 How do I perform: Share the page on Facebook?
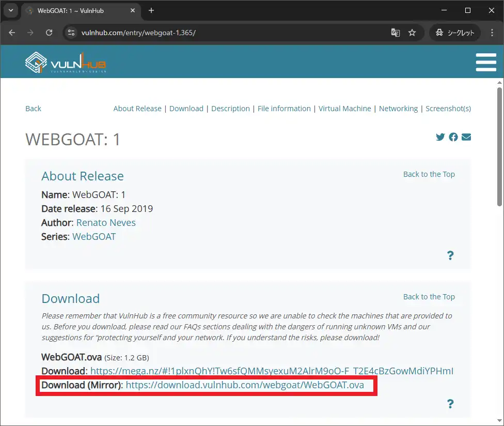pyautogui.click(x=453, y=137)
